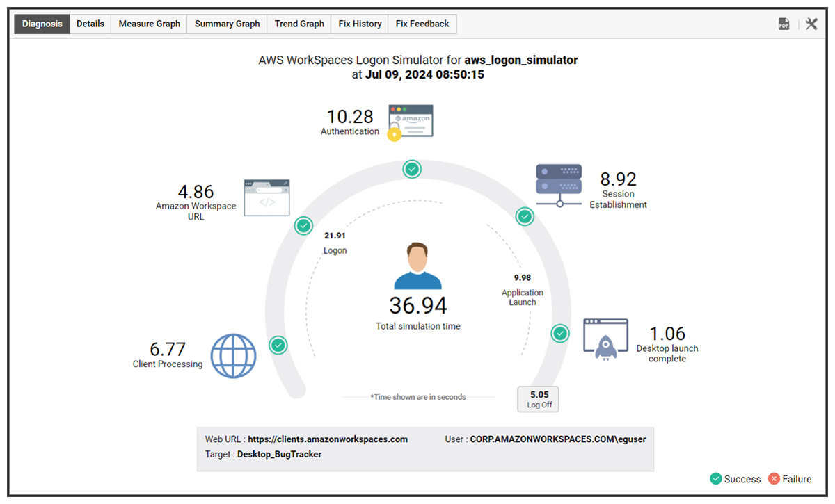Image resolution: width=835 pixels, height=504 pixels.
Task: Click the 5.05 Log Off box
Action: [539, 399]
